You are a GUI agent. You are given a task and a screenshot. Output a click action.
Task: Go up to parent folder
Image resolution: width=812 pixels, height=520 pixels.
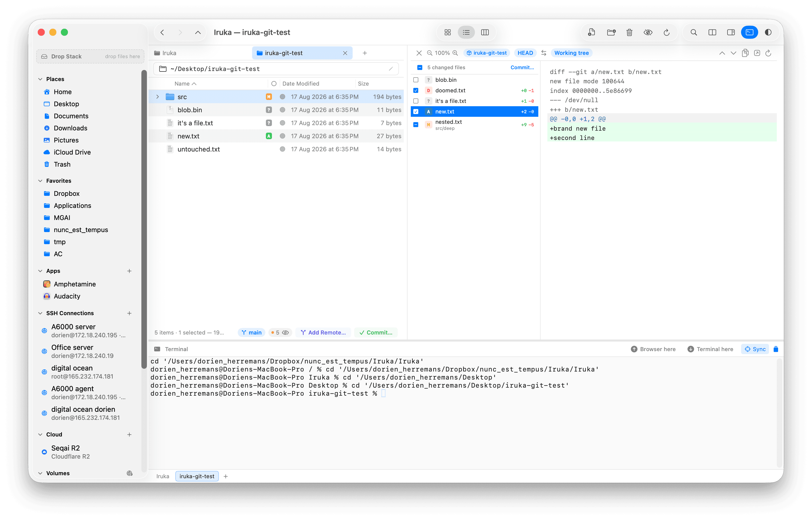point(198,32)
